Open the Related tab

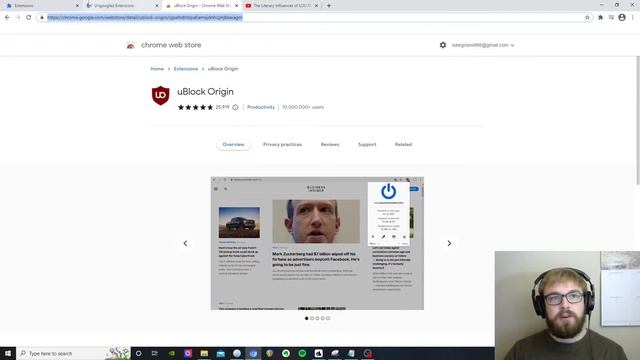pos(403,144)
